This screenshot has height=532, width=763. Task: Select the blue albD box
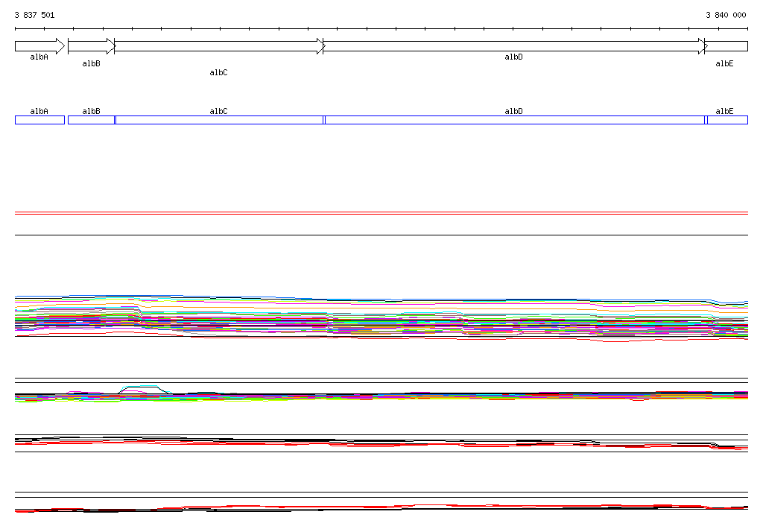515,120
